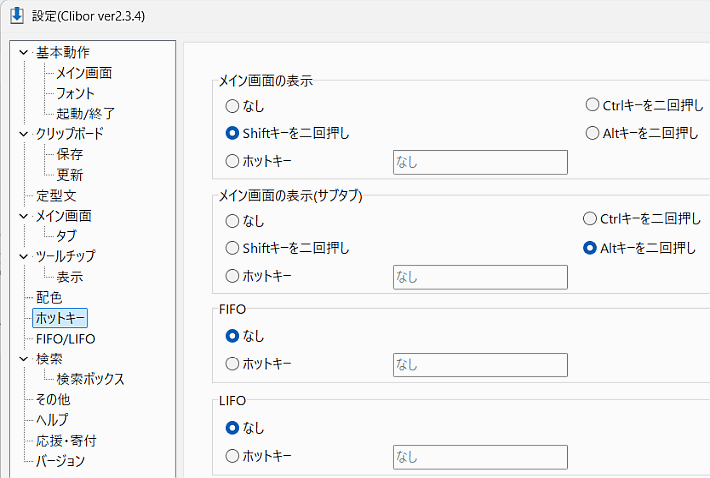
Task: Open the 起動/終了 settings page
Action: [x=86, y=114]
